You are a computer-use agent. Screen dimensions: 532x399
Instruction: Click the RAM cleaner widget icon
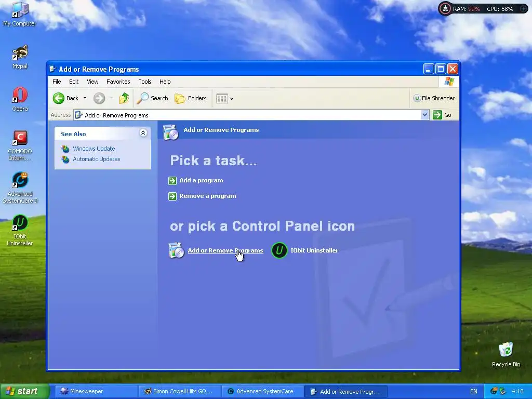click(x=445, y=9)
